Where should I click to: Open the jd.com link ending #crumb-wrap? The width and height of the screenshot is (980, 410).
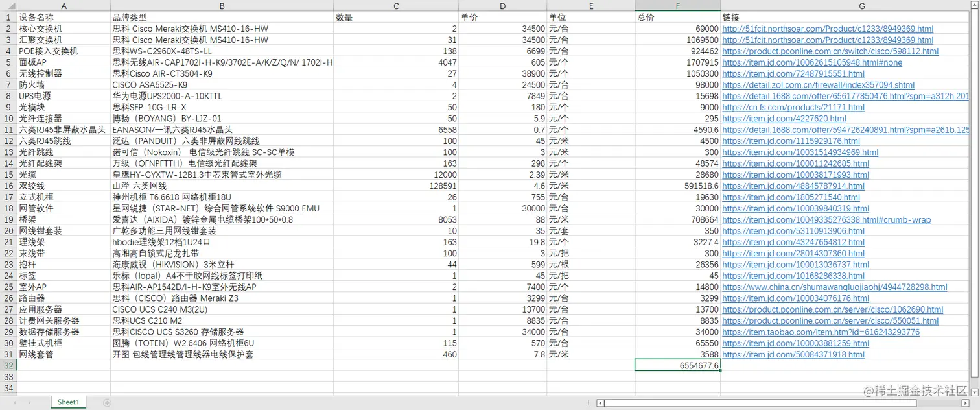(x=826, y=219)
